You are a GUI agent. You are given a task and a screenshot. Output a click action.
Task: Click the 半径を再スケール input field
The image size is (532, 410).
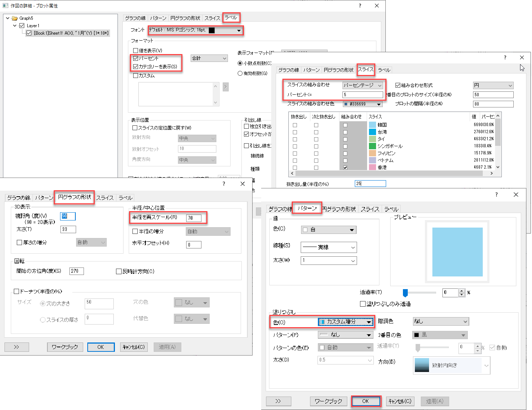pos(194,218)
